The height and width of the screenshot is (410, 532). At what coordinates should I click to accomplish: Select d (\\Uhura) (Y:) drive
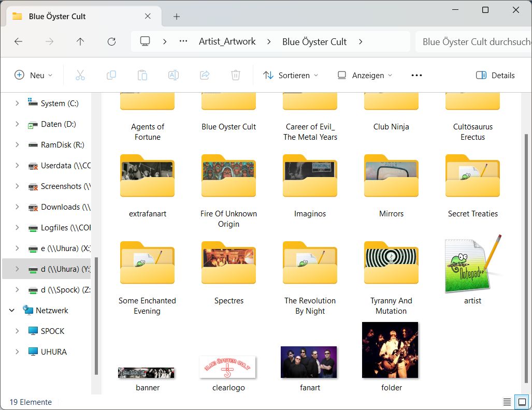[x=47, y=269]
